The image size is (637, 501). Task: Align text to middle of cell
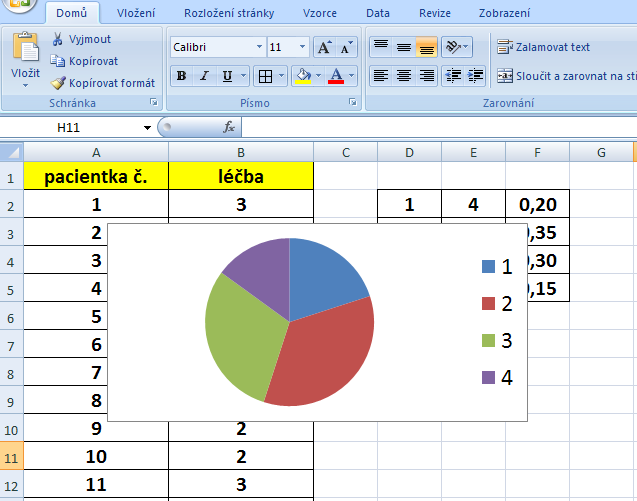404,47
